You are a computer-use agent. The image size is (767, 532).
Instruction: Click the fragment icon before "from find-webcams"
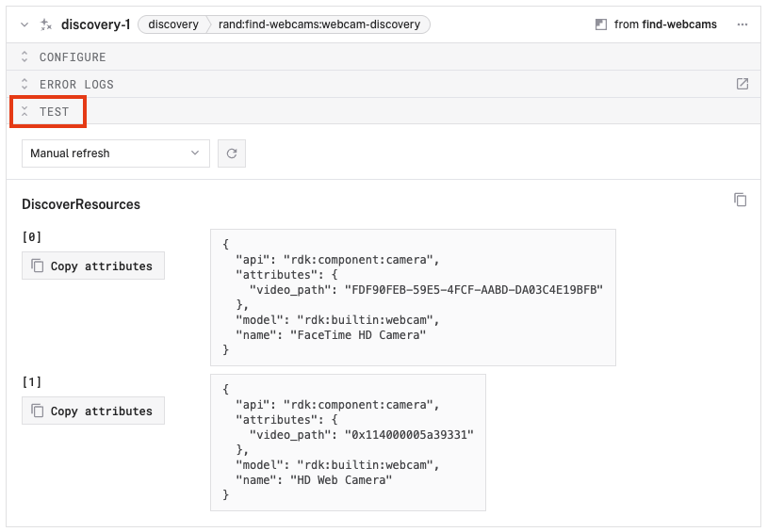click(601, 24)
